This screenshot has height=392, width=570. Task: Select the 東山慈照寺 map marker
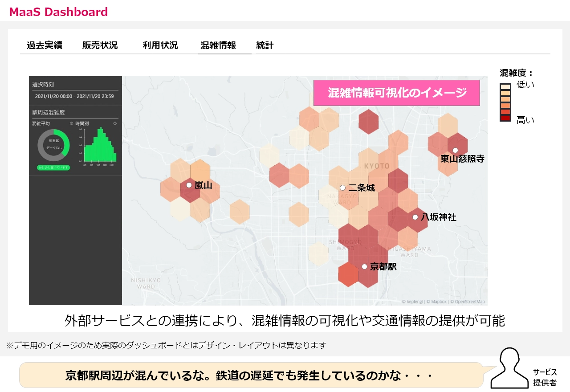point(455,151)
